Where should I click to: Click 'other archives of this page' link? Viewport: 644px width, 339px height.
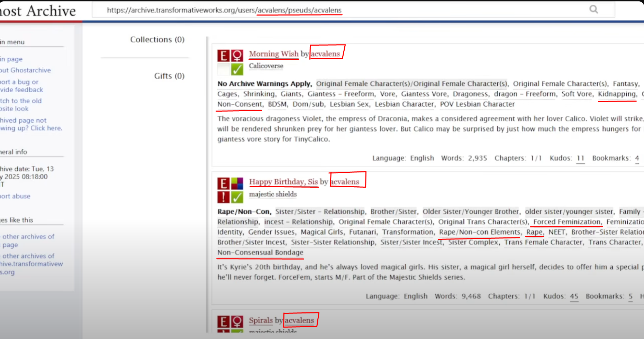click(27, 241)
